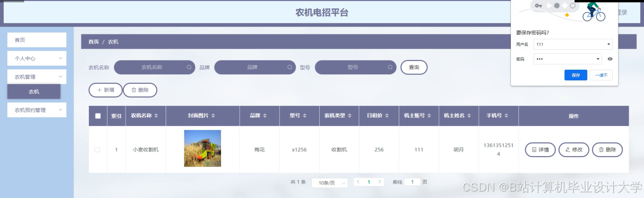The width and height of the screenshot is (644, 198).
Task: Sort table by 农机类型 column arrows
Action: pos(350,116)
